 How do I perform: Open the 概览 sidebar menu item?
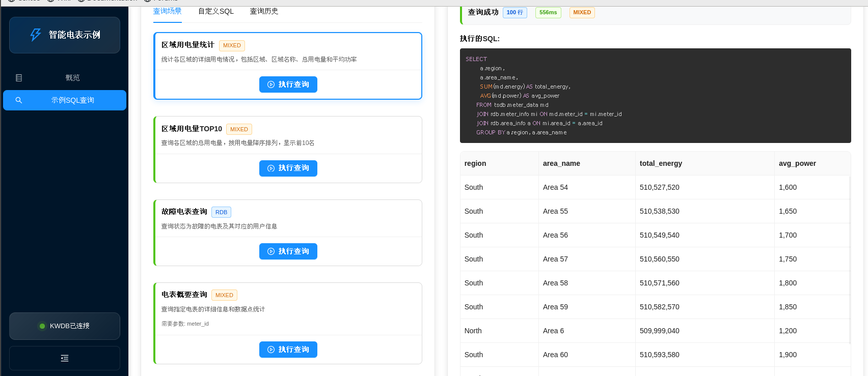(x=65, y=78)
